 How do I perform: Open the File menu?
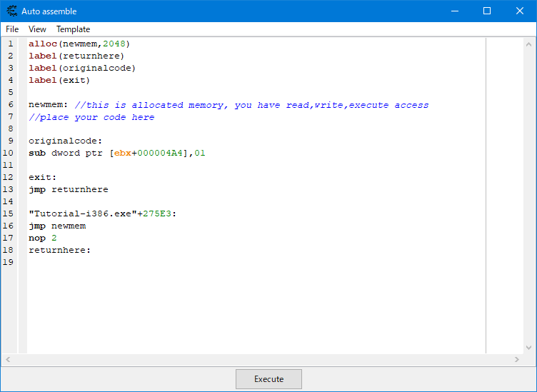tap(12, 29)
